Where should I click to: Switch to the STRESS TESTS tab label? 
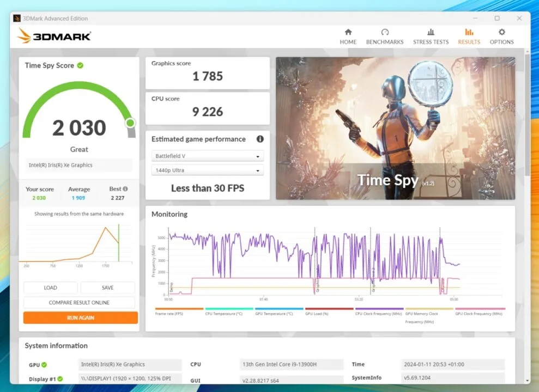tap(431, 42)
